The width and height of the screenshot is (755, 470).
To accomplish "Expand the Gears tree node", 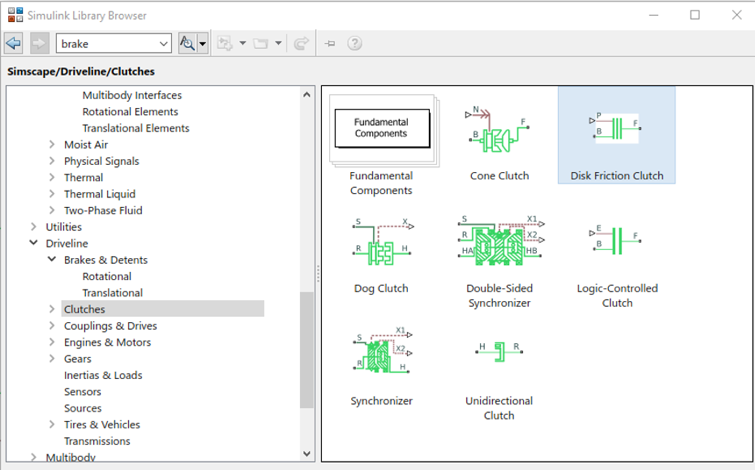I will [52, 359].
